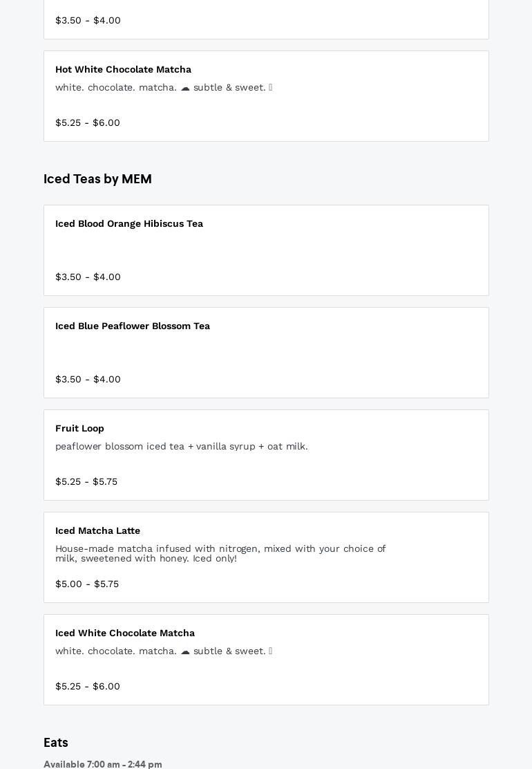Click Iced Blue Peaflower Blossom Tea price

pos(88,380)
